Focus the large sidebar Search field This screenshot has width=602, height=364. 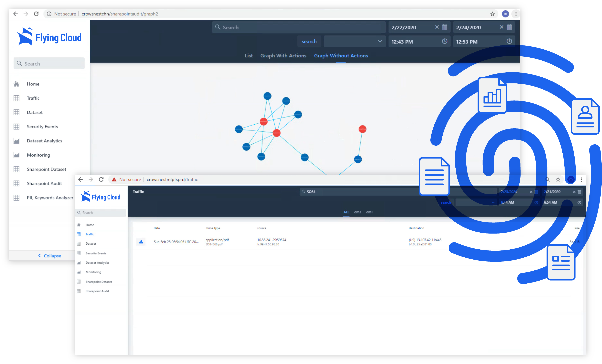(x=49, y=63)
